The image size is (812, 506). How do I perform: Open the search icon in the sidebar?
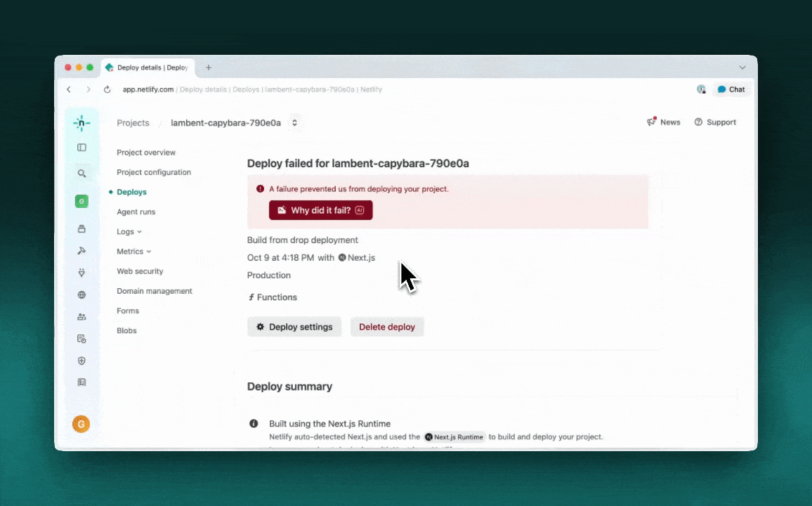81,174
